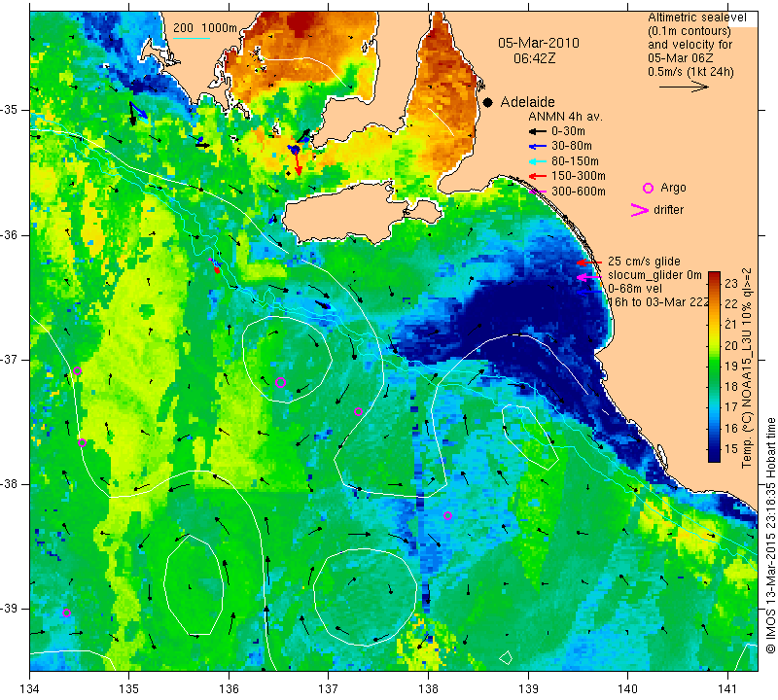Screen dimensions: 778x700
Task: Click the colorbar tick label 19
Action: click(x=731, y=367)
